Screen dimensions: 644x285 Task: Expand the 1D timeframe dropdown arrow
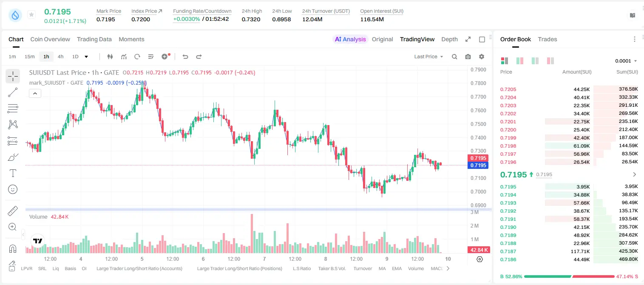[x=86, y=57]
